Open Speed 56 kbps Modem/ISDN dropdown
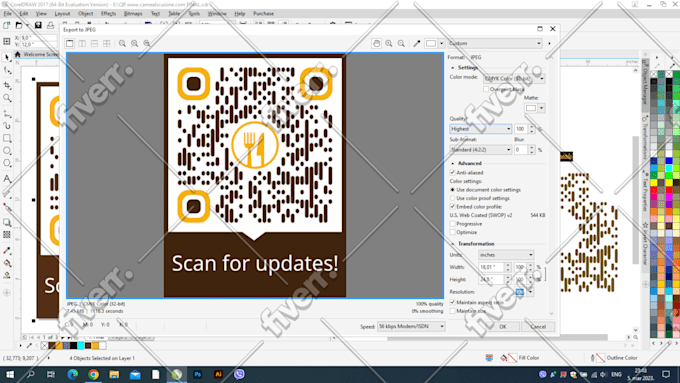This screenshot has width=680, height=383. coord(411,326)
